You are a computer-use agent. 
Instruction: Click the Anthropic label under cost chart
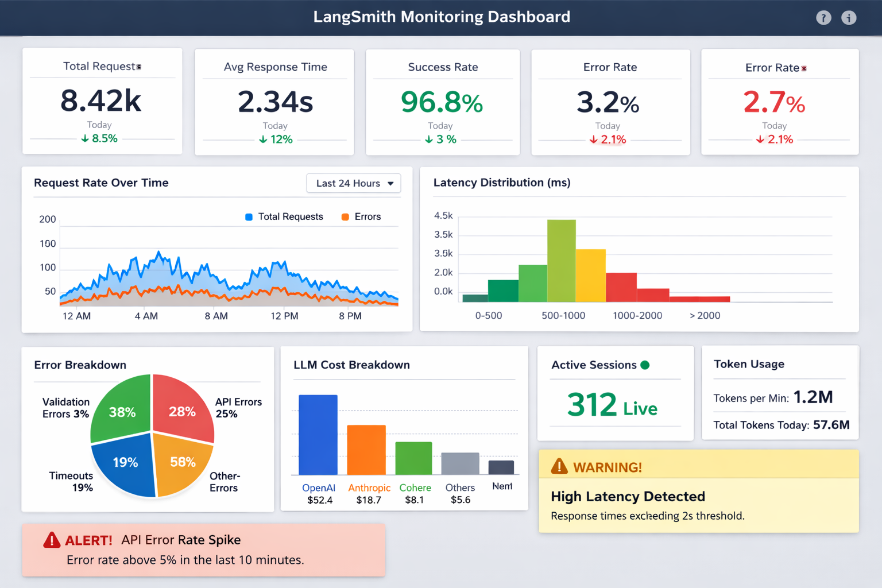tap(369, 488)
